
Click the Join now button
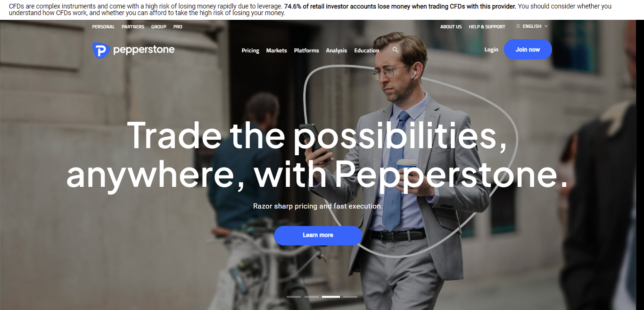point(528,50)
